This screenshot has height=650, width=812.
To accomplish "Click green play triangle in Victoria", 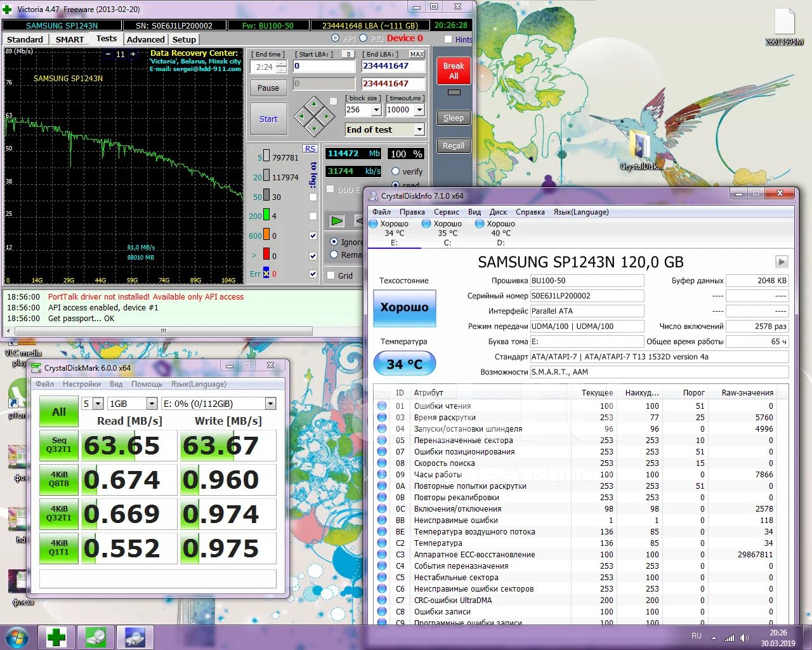I will tap(337, 221).
